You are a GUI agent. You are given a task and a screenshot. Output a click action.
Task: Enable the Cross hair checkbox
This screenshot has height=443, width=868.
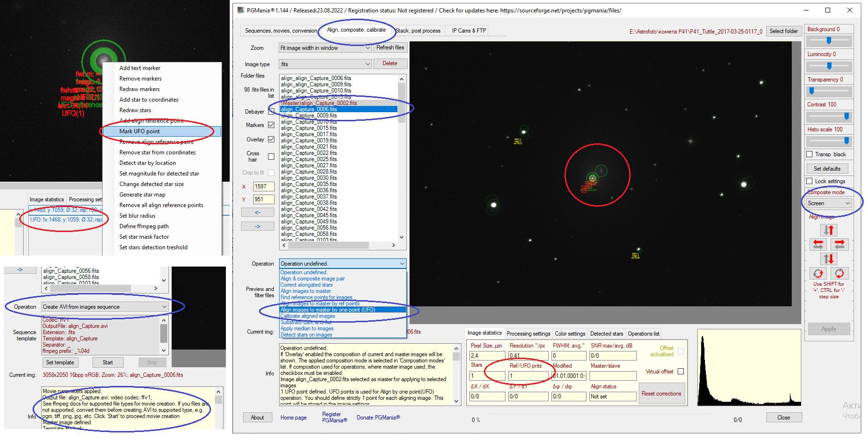point(271,156)
